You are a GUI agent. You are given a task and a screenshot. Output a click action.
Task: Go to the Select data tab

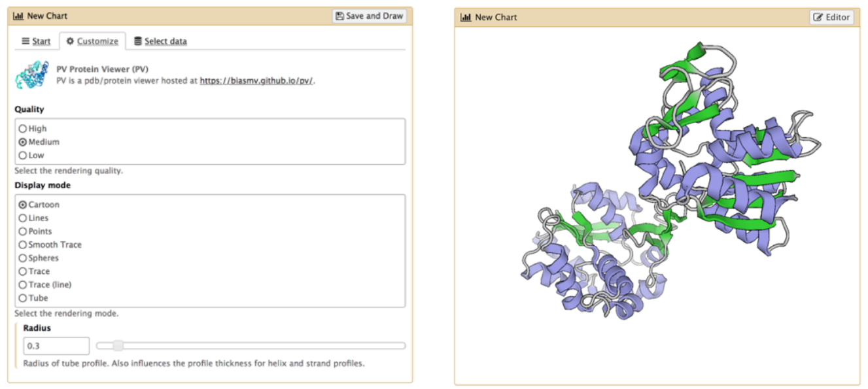tap(160, 41)
